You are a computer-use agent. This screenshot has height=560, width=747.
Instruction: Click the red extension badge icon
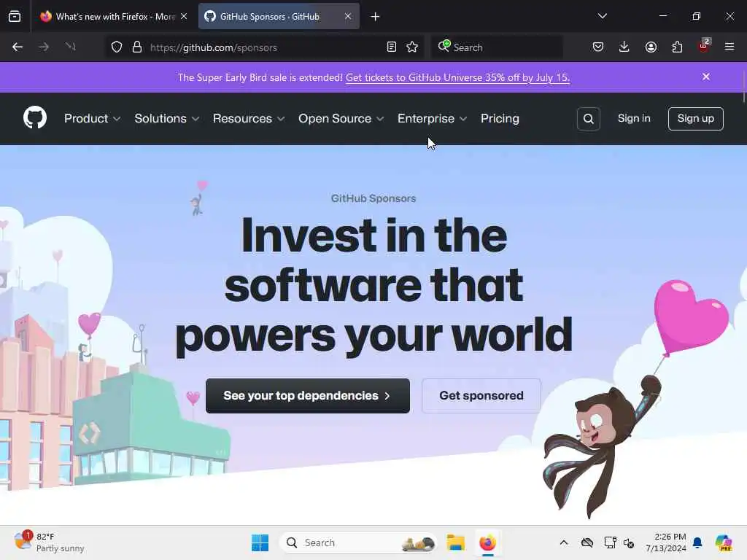pos(704,46)
